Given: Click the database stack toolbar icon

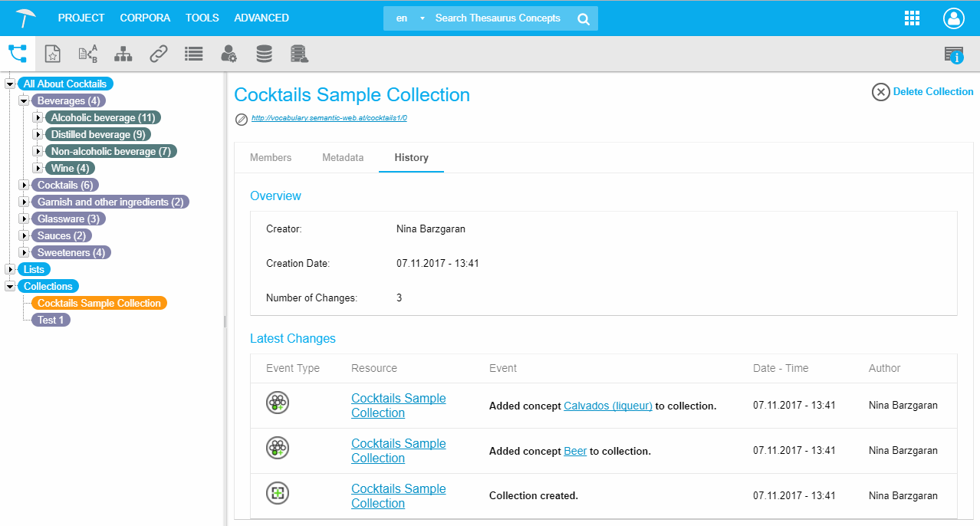Looking at the screenshot, I should [264, 54].
